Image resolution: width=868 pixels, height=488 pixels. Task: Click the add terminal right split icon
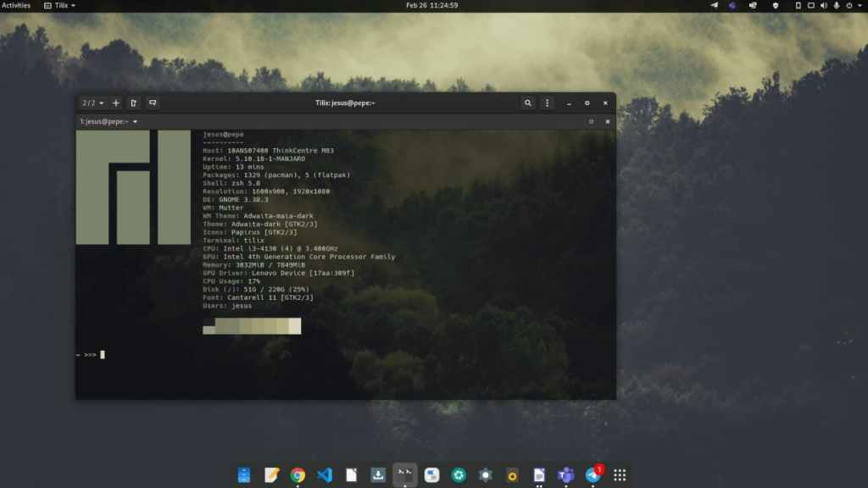point(134,103)
